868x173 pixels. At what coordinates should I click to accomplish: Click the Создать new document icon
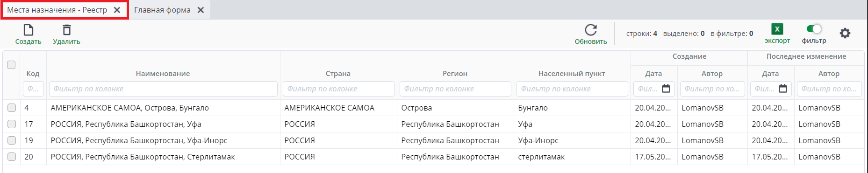click(x=29, y=30)
